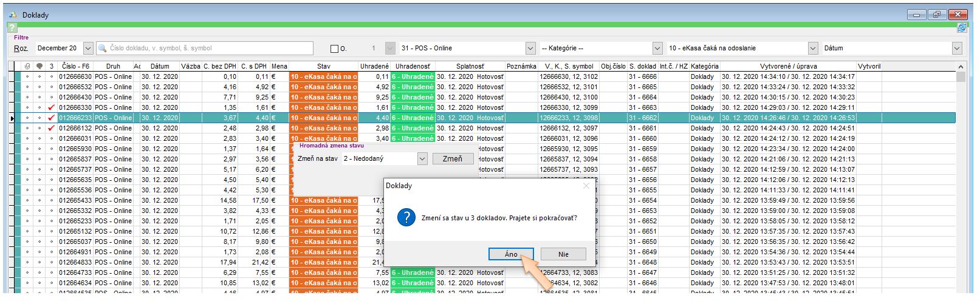Screen dimensions: 980x301
Task: Click the scrollbar up arrow of the table
Action: tap(961, 67)
